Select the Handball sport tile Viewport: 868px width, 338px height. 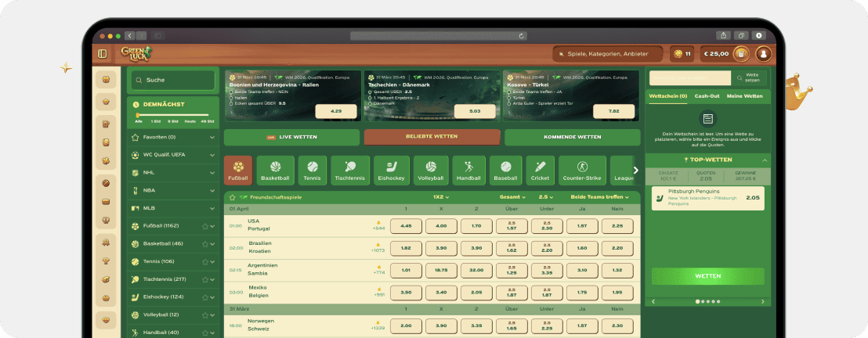tap(469, 171)
